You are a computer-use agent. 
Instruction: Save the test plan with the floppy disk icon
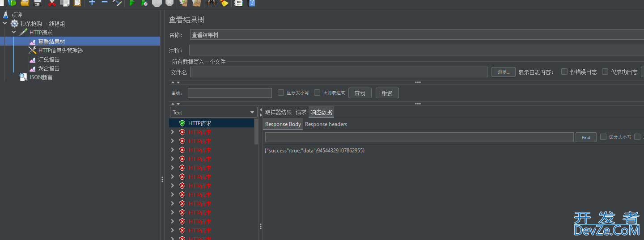pos(38,3)
